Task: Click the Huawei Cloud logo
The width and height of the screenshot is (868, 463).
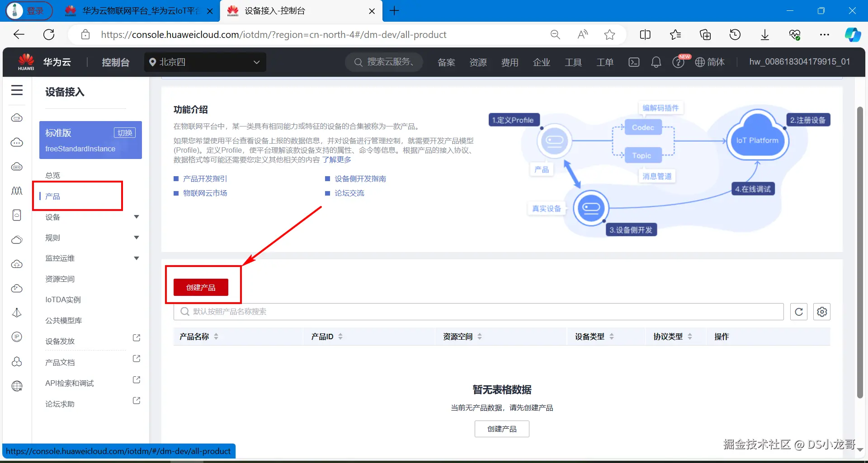Action: coord(26,62)
